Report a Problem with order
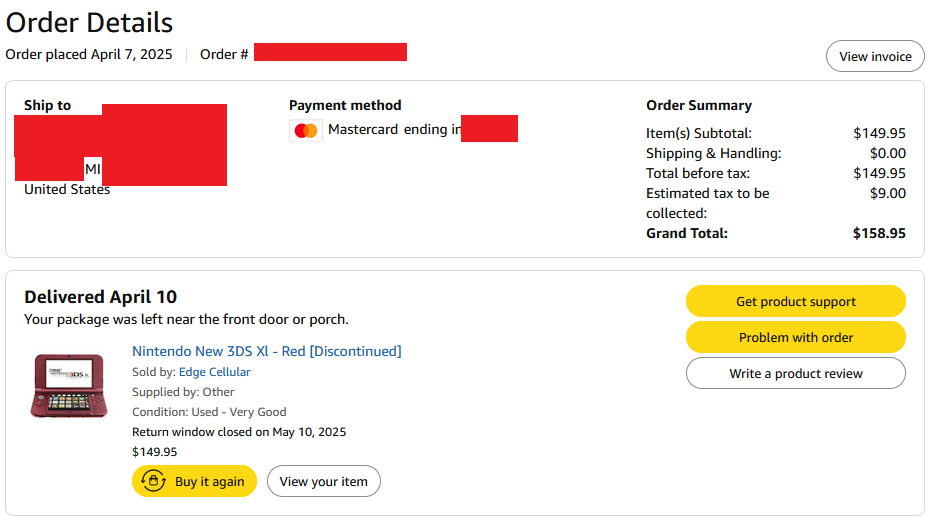The width and height of the screenshot is (933, 530). [796, 337]
